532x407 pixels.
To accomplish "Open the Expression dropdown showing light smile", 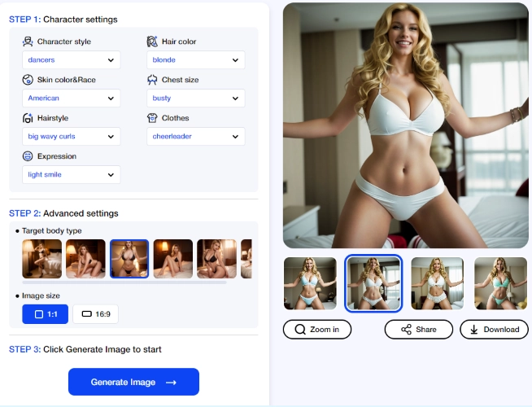I will coord(71,175).
